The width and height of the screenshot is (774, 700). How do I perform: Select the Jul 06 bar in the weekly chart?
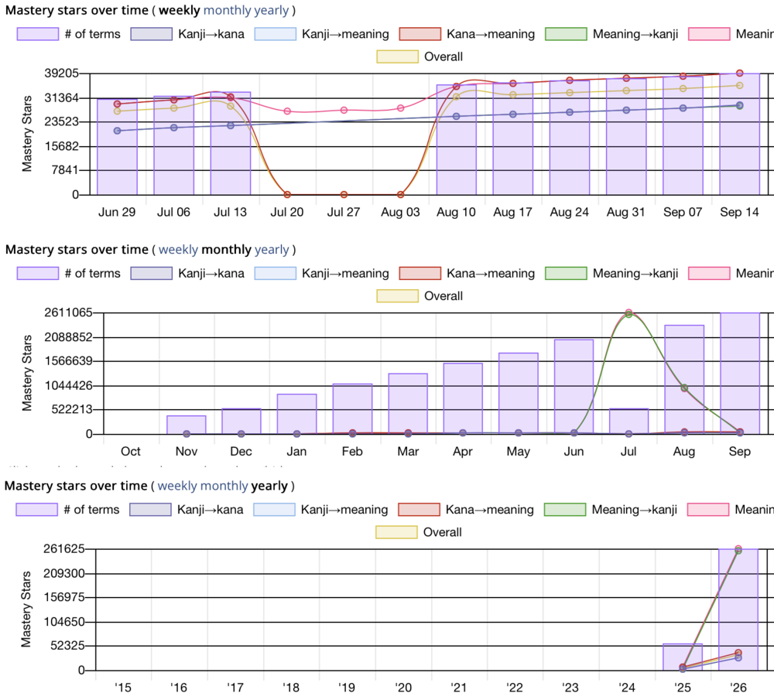tap(173, 145)
